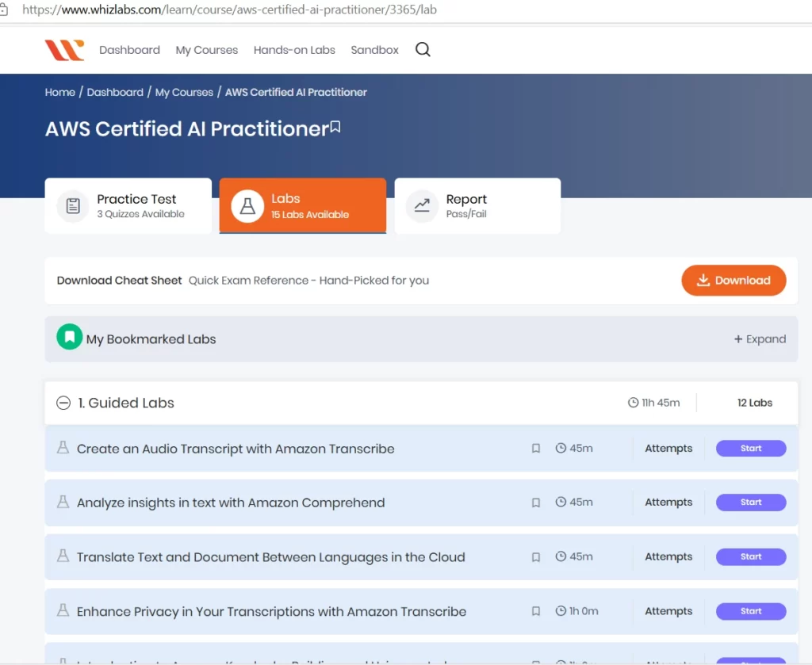View Attempts for Enhance Privacy lab
812x665 pixels.
668,610
